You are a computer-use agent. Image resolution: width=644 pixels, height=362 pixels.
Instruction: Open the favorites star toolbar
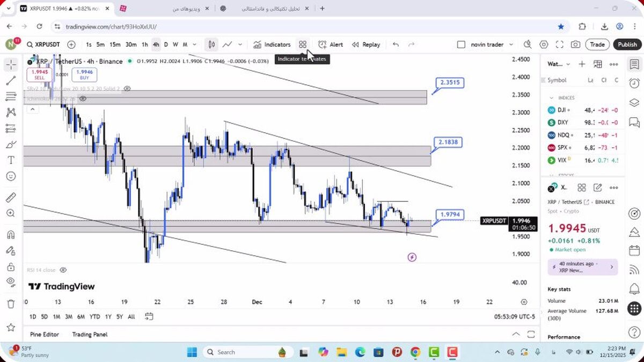pos(11,327)
